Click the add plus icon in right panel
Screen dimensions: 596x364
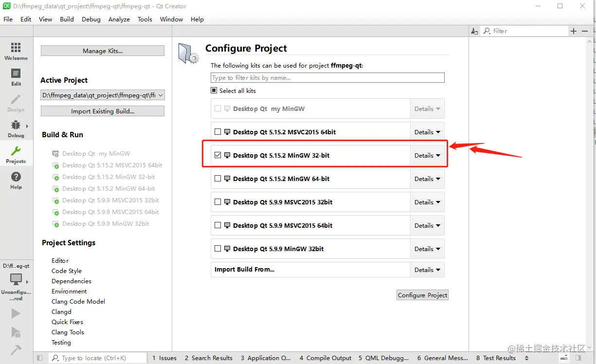[x=574, y=31]
